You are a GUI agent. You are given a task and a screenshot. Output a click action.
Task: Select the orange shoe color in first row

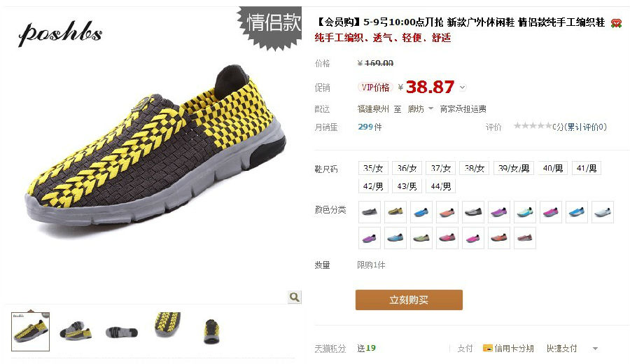[x=447, y=211]
